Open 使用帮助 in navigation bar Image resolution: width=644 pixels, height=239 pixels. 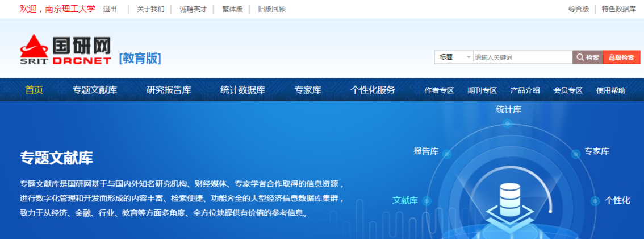(611, 90)
